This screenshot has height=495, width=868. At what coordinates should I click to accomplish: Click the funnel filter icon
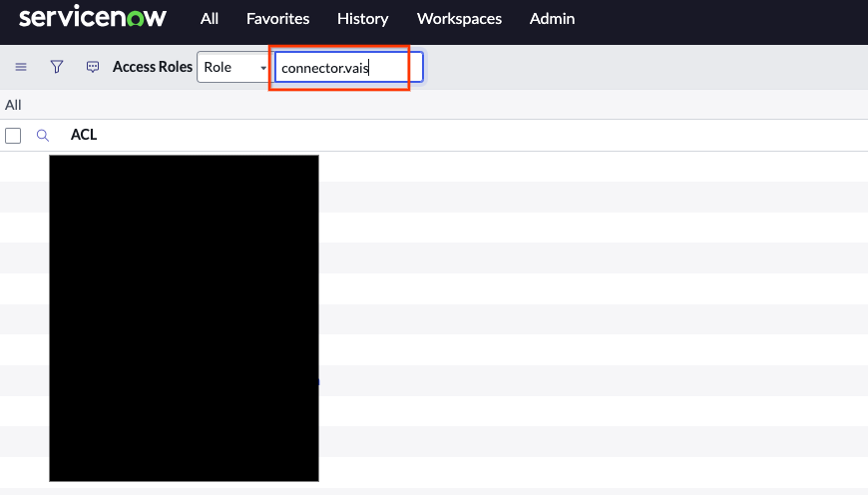click(57, 67)
